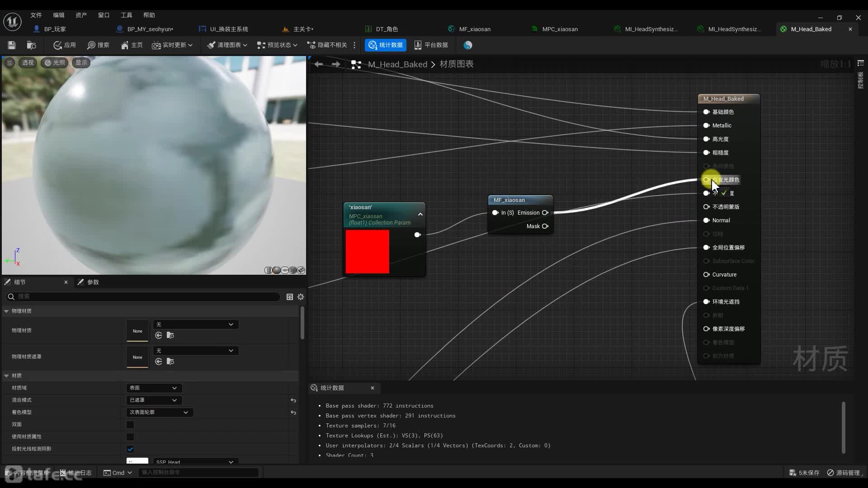
Task: Open the 帮助 menu
Action: point(149,15)
